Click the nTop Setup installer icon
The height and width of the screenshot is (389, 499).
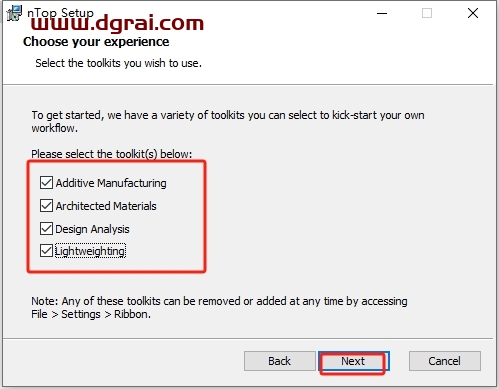tap(14, 13)
